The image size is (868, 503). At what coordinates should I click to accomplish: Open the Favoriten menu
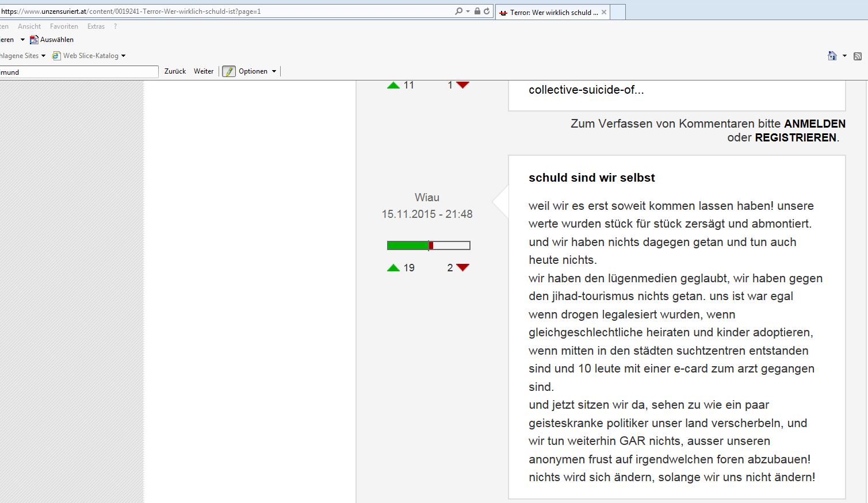click(x=64, y=26)
